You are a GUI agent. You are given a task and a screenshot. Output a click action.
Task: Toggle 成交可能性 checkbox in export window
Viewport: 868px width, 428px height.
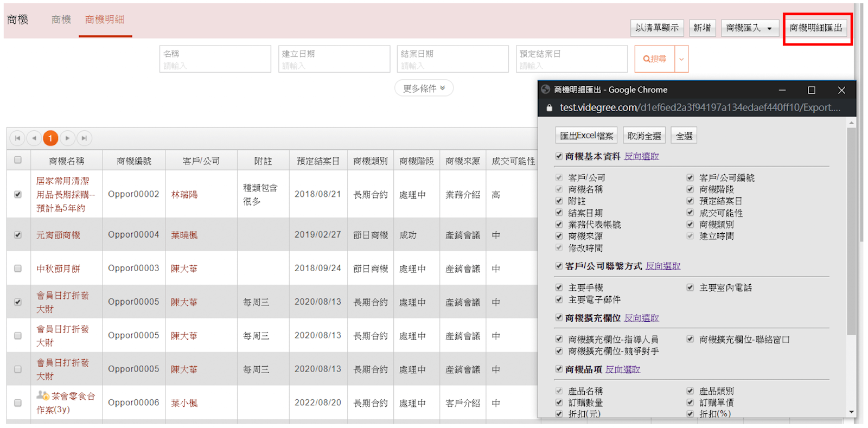pos(690,213)
